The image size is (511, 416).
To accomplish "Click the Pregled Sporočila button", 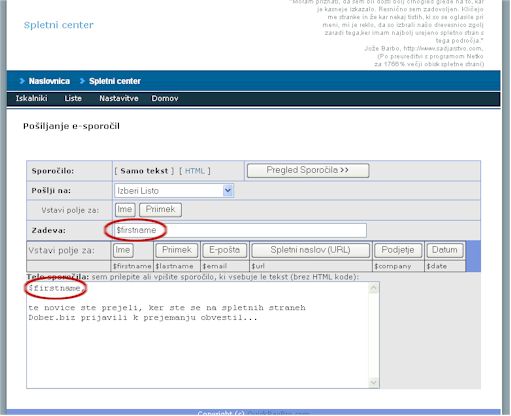I will coord(308,170).
